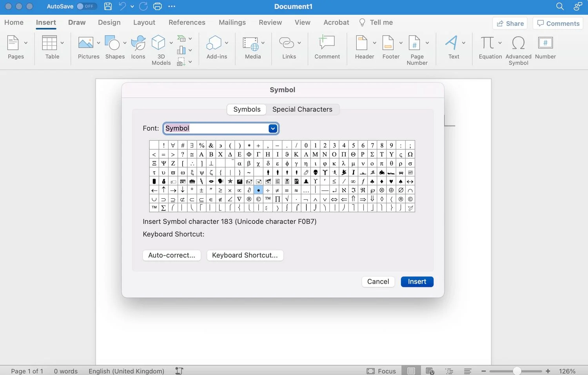Click the Add-ins icon

coord(214,43)
